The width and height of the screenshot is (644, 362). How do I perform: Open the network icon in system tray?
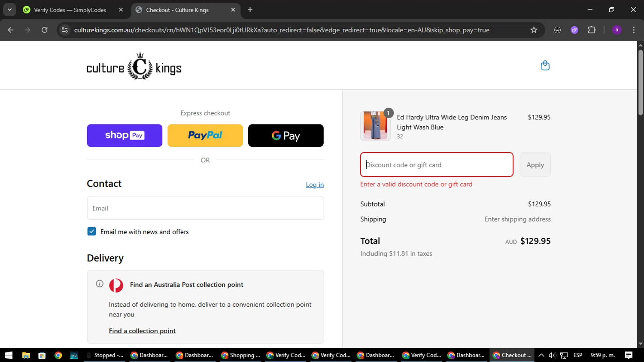coord(564,355)
